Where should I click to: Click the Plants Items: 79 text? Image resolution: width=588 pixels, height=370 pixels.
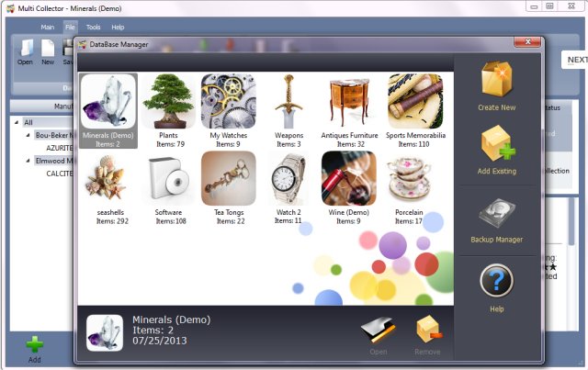tap(171, 144)
